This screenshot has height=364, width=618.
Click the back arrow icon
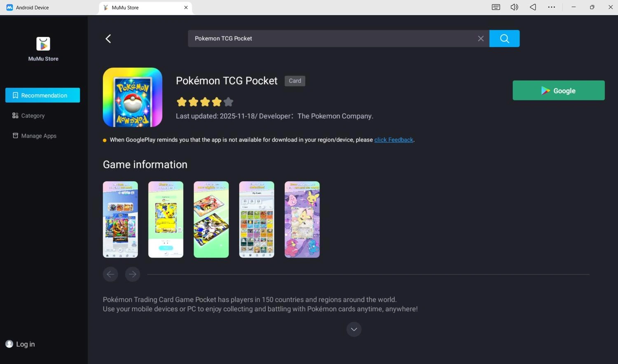coord(108,39)
